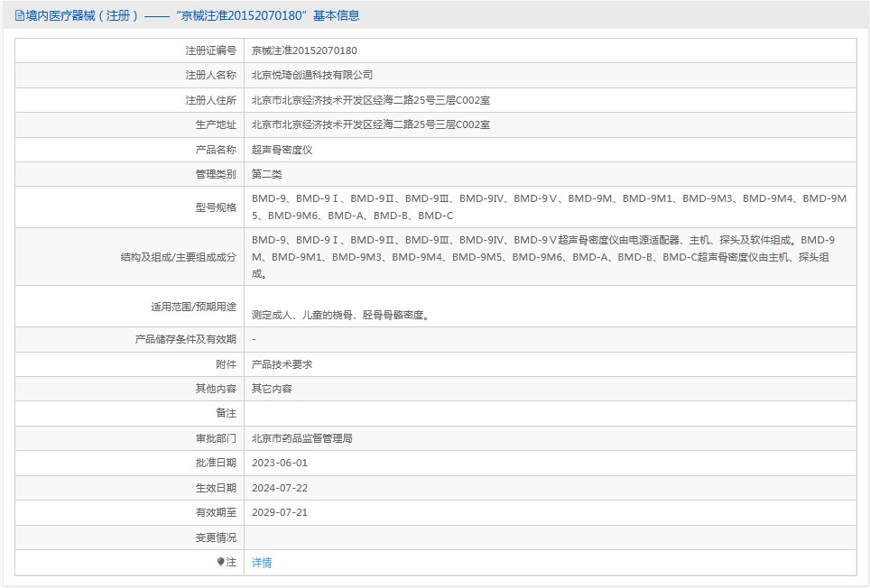Click the 产品技术要求 attachment text
The image size is (870, 588).
point(282,364)
